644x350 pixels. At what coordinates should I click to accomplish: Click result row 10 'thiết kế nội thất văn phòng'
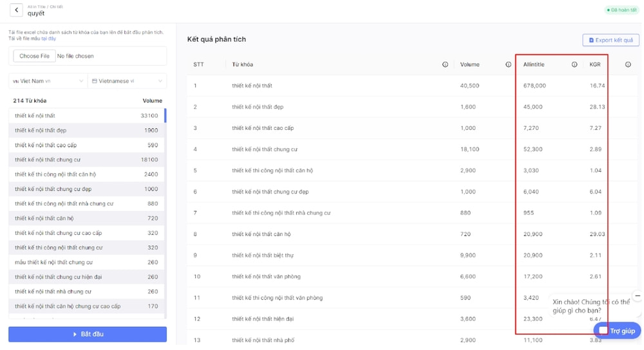(x=413, y=277)
